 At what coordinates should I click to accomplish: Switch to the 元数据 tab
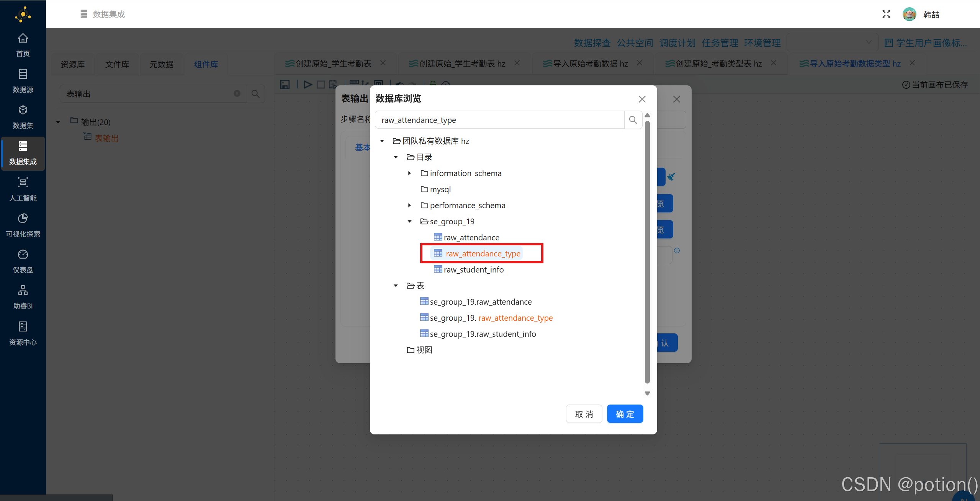click(x=162, y=64)
